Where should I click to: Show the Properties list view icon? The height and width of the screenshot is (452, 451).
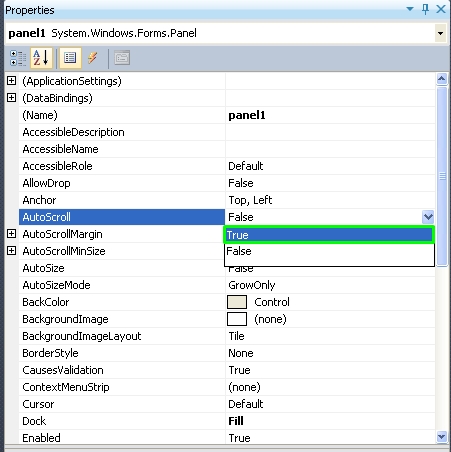[70, 58]
